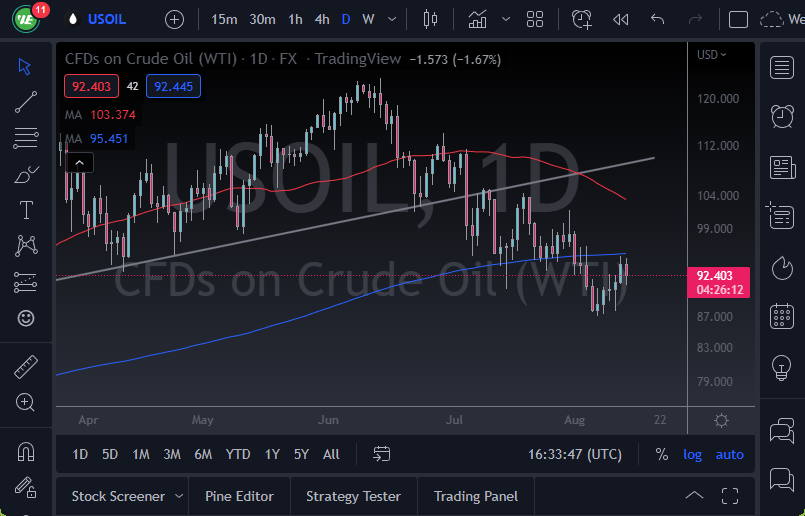Open the Alerts clock panel
The width and height of the screenshot is (805, 516).
[x=782, y=117]
